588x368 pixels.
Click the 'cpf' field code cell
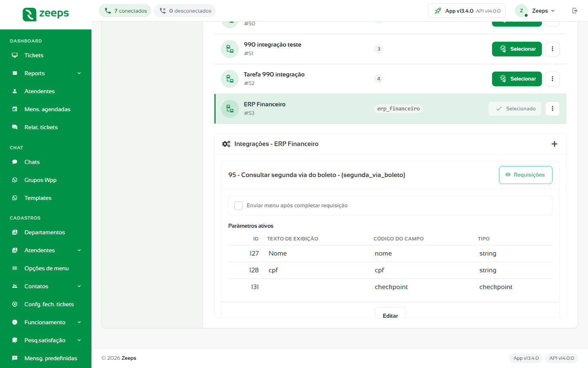[379, 270]
